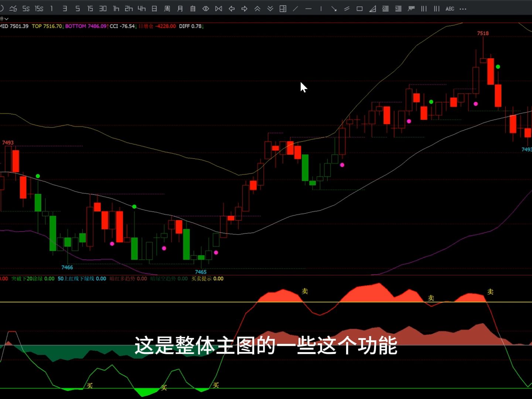
Task: Select the first periodic vertical lines tool
Action: (424, 8)
